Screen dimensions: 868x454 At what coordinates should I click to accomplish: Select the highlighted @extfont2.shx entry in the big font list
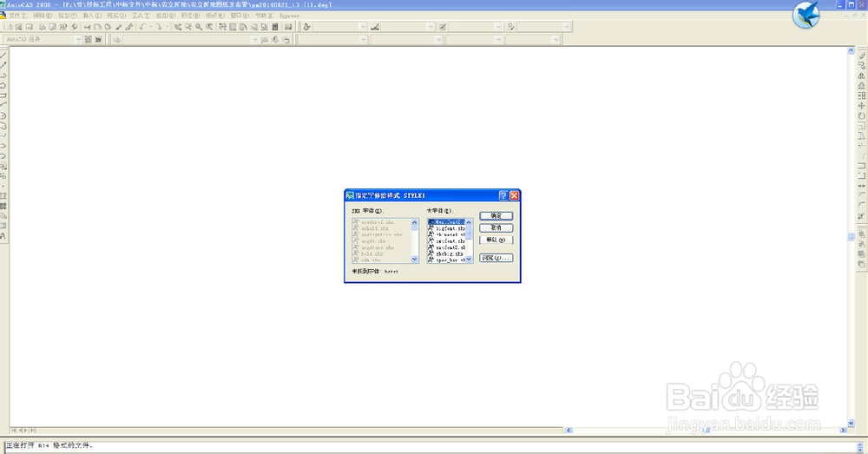click(447, 222)
